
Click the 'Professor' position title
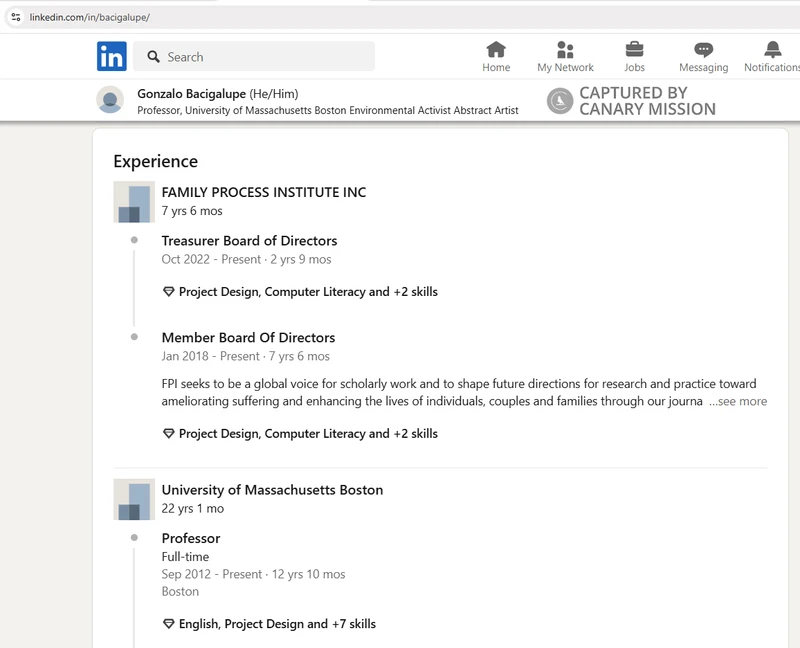191,538
